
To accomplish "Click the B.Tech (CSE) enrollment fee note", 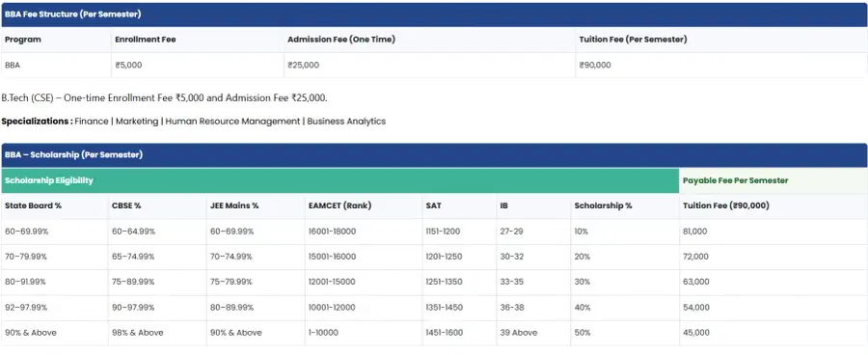I will tap(164, 98).
